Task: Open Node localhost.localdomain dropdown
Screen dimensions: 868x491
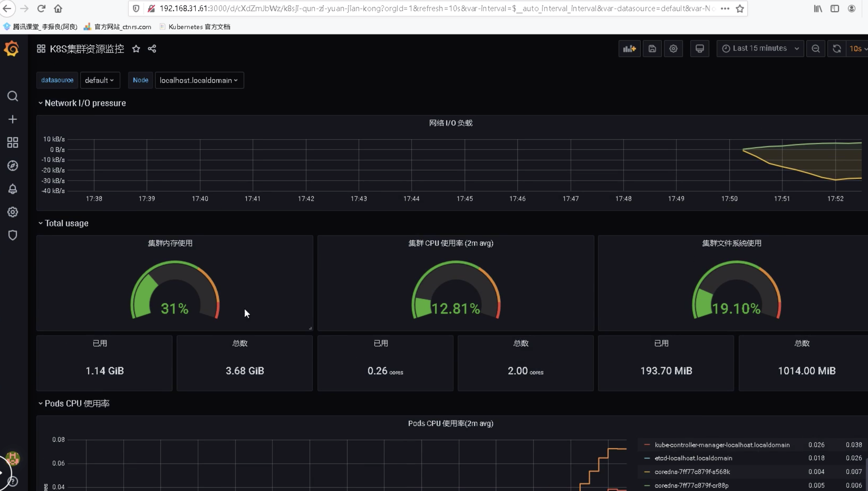Action: [199, 80]
